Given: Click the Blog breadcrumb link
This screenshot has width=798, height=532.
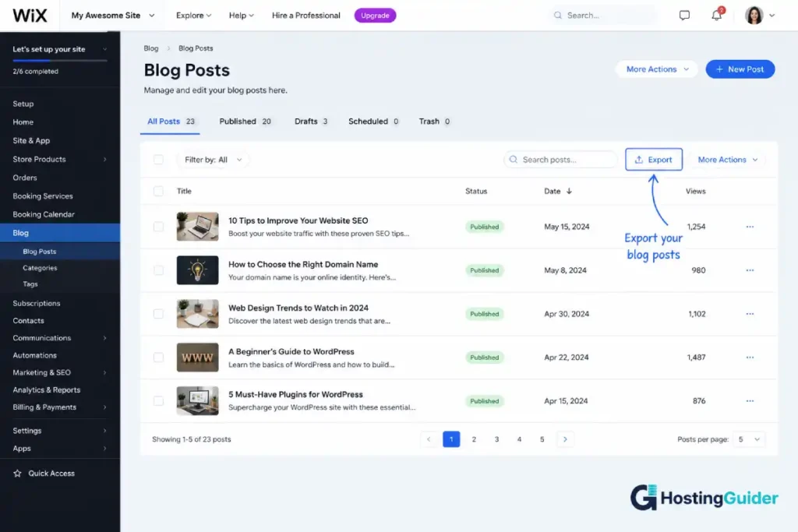Looking at the screenshot, I should 150,48.
